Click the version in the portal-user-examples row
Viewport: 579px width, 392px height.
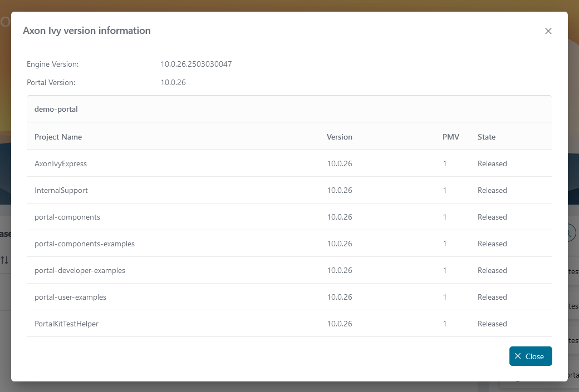click(340, 297)
